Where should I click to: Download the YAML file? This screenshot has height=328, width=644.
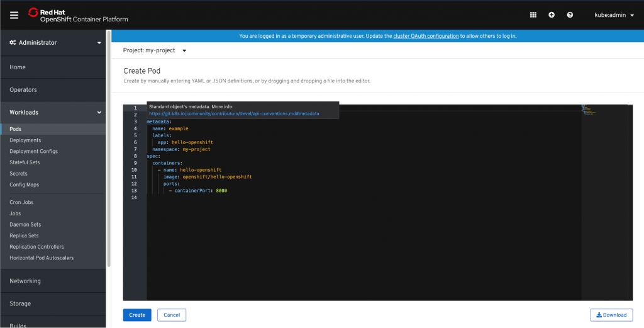point(611,315)
